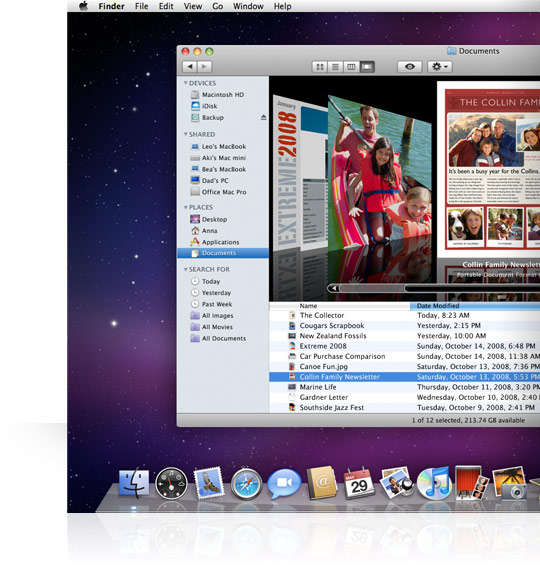540x570 pixels.
Task: Show All Images smart folder
Action: pyautogui.click(x=223, y=316)
